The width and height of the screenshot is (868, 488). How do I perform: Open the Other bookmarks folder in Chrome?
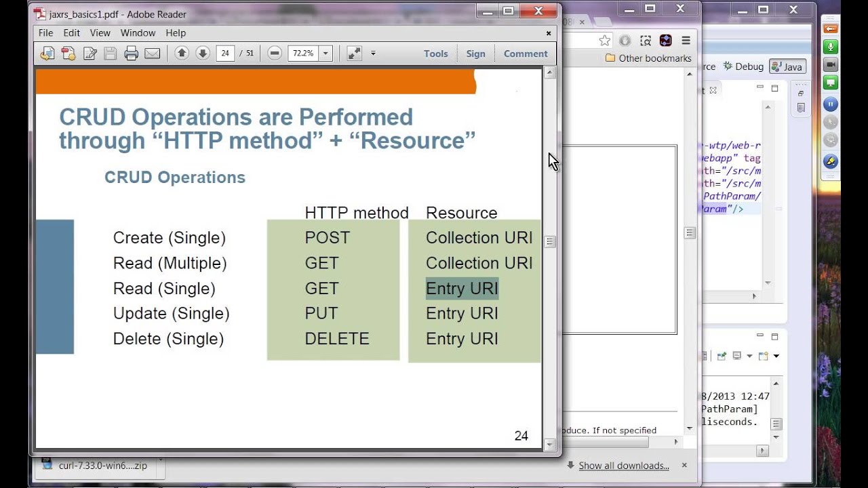[x=648, y=58]
